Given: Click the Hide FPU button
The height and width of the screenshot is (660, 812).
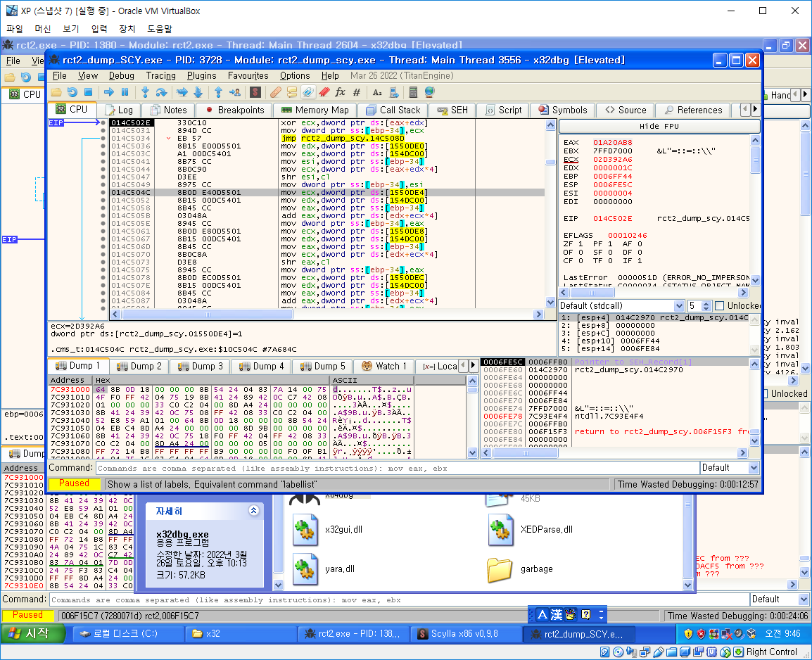Looking at the screenshot, I should coord(659,127).
